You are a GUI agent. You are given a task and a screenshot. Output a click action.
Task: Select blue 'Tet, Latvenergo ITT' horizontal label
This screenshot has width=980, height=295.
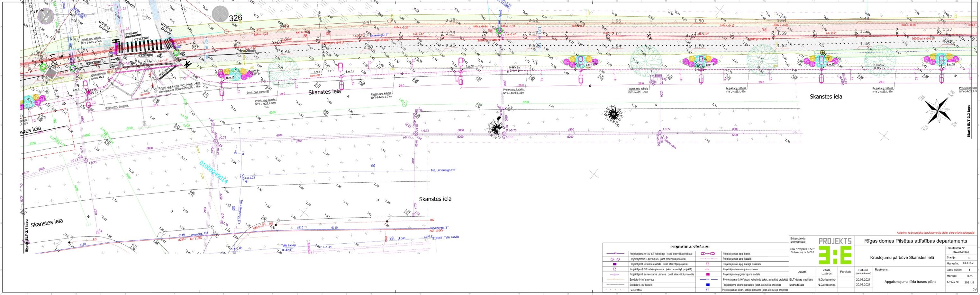click(x=443, y=170)
